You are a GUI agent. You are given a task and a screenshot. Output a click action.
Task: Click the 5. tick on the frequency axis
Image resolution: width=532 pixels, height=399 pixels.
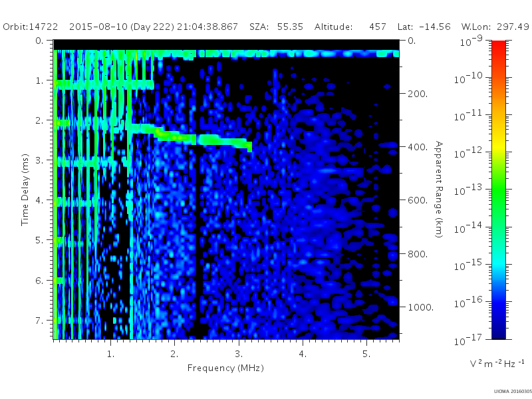(366, 354)
